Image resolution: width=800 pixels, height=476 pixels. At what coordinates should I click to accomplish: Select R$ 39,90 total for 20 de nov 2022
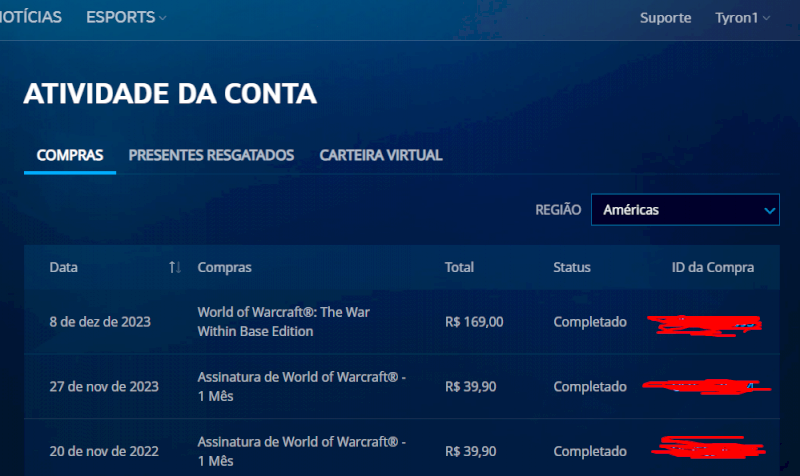470,452
